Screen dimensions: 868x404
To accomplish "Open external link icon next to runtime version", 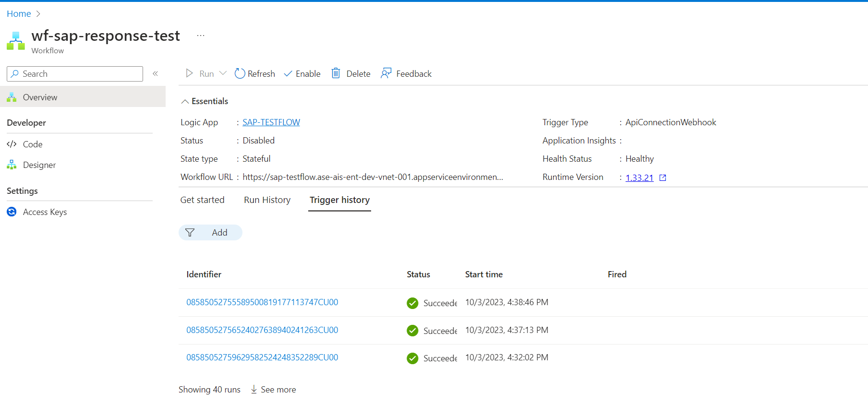I will (x=663, y=178).
